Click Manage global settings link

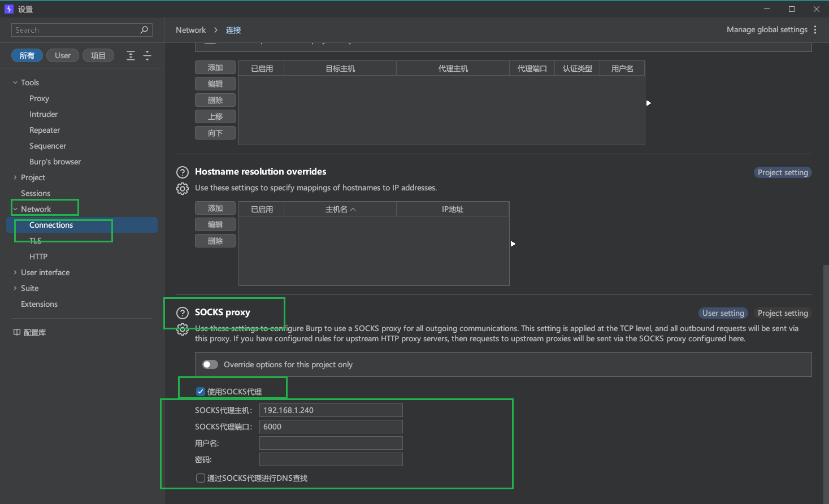tap(767, 29)
